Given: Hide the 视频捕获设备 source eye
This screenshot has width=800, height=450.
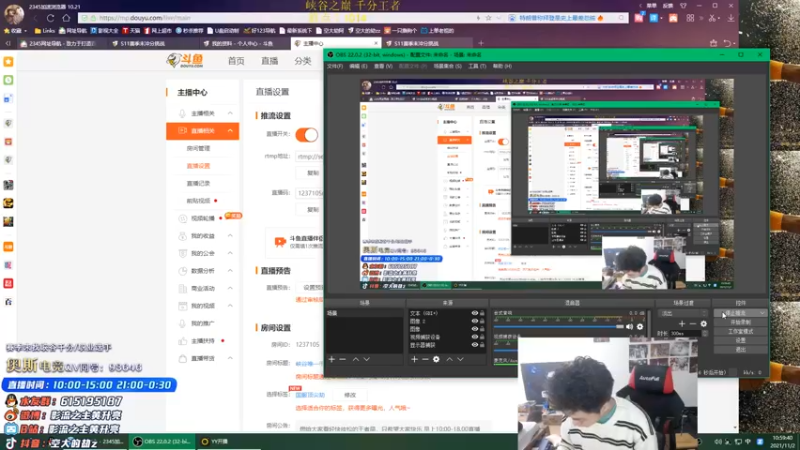Looking at the screenshot, I should [474, 337].
